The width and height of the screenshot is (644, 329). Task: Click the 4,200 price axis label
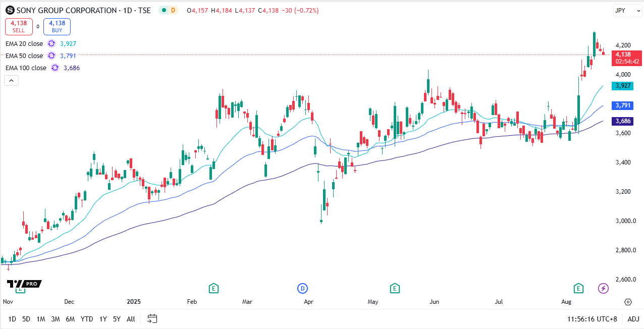[x=623, y=45]
